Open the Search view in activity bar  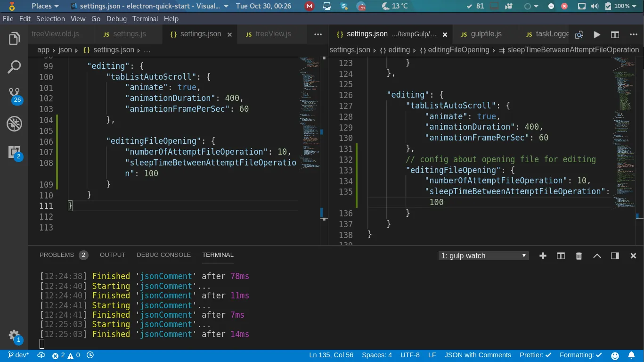pyautogui.click(x=14, y=67)
